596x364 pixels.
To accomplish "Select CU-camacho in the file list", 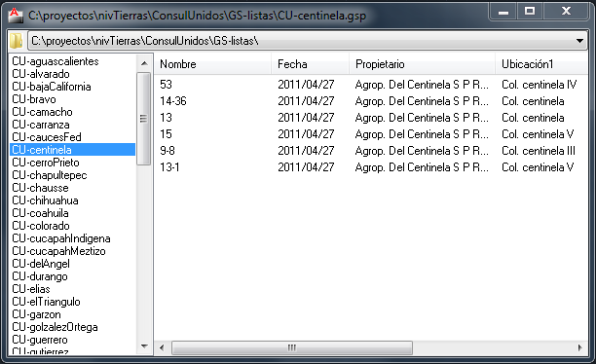I will 72,112.
